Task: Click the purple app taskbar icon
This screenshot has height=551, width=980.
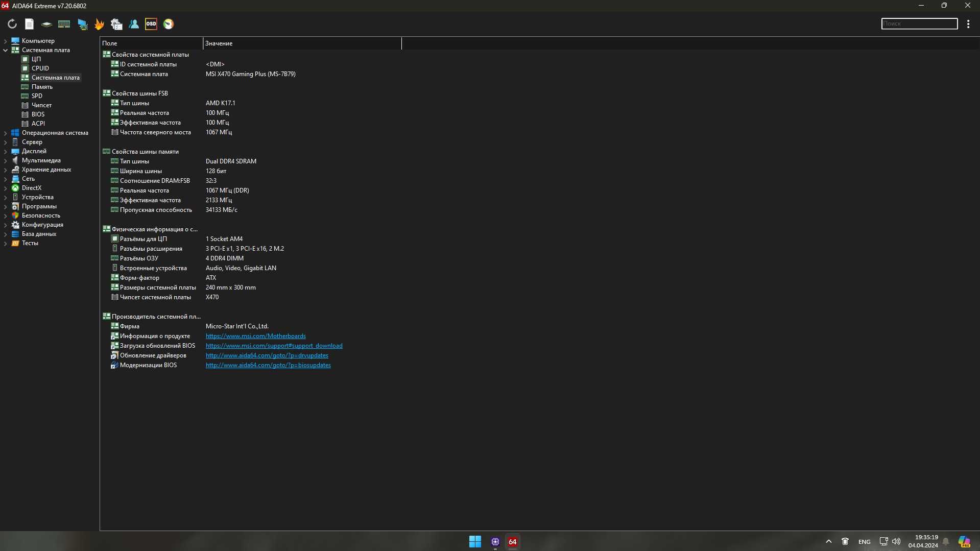Action: [495, 542]
